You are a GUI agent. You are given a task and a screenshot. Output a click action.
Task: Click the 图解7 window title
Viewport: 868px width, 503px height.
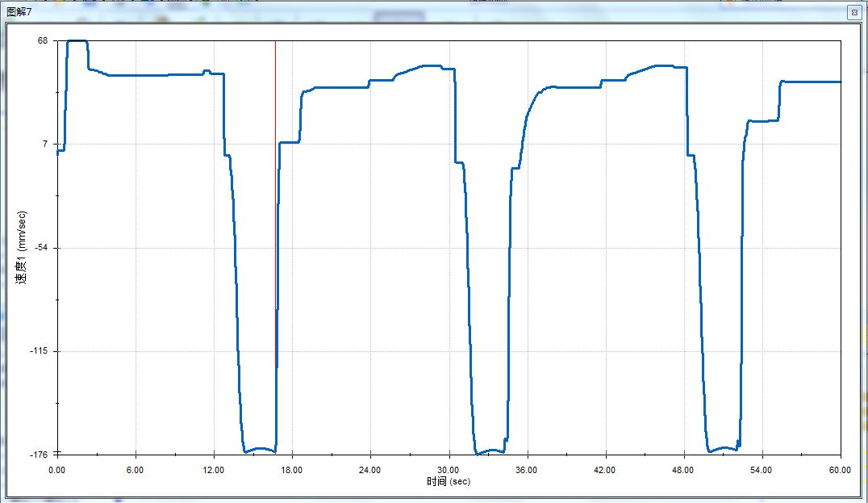(19, 11)
